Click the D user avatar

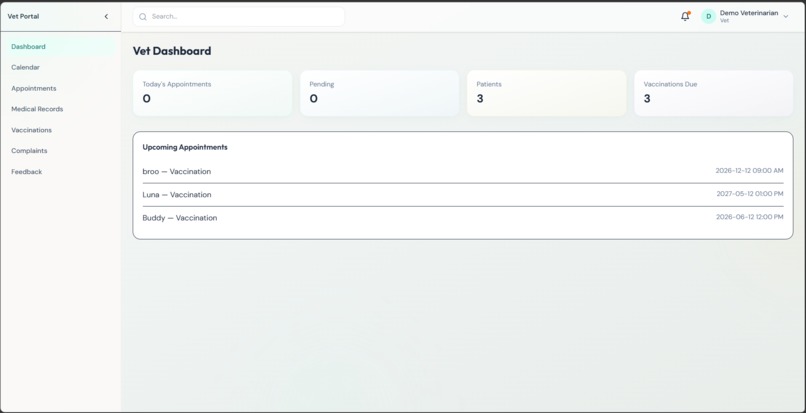pyautogui.click(x=708, y=16)
